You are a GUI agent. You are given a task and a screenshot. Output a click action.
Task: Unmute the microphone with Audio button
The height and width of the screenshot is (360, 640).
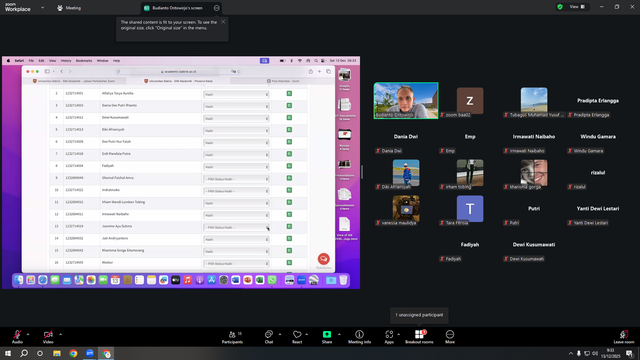click(x=17, y=337)
